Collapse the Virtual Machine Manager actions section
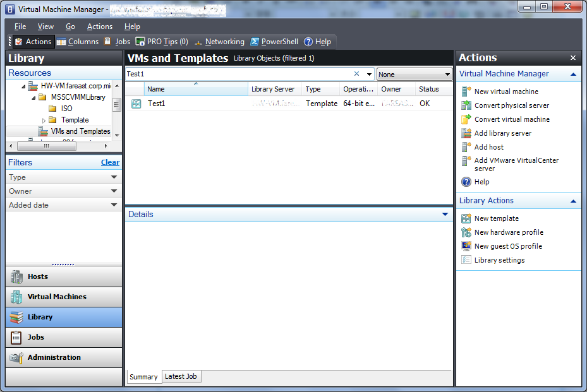This screenshot has width=587, height=392. 573,74
